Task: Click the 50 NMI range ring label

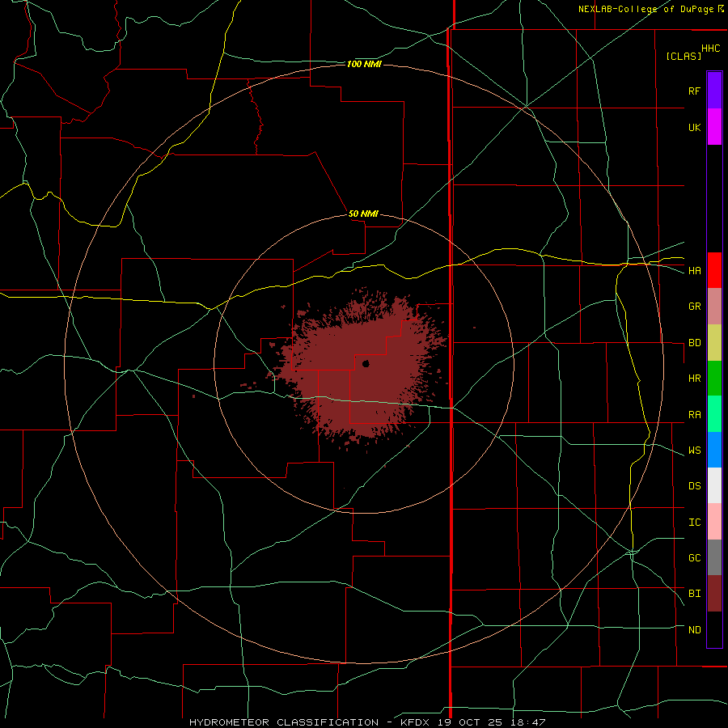Action: (x=363, y=214)
